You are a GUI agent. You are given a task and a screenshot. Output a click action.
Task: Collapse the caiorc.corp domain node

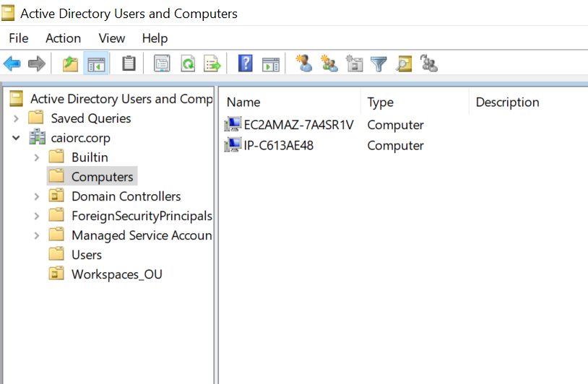click(x=16, y=138)
